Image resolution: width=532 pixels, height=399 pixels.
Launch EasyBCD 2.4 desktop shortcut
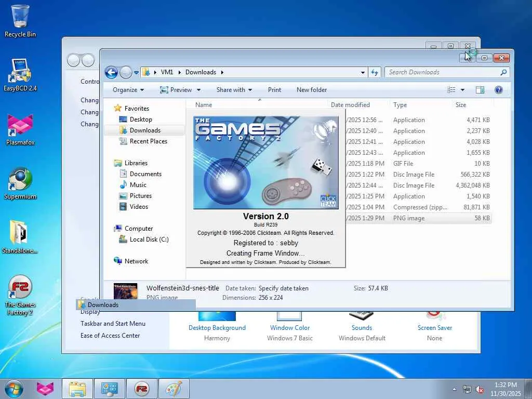tap(20, 75)
